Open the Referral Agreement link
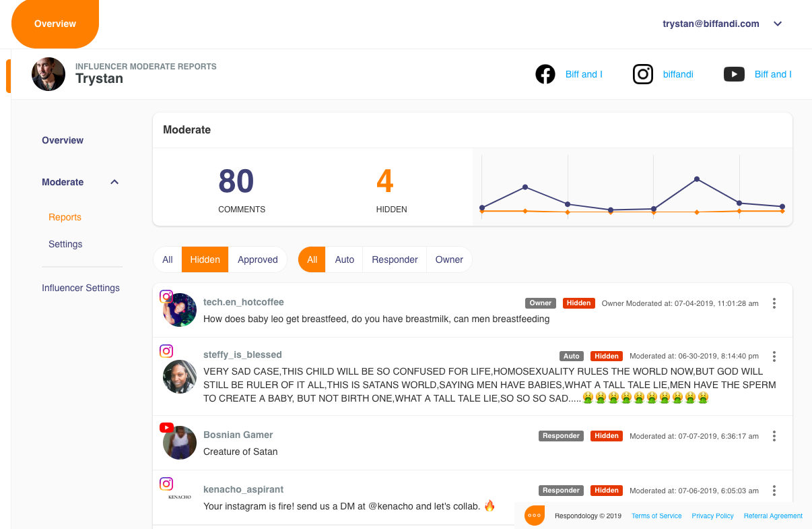 (773, 516)
